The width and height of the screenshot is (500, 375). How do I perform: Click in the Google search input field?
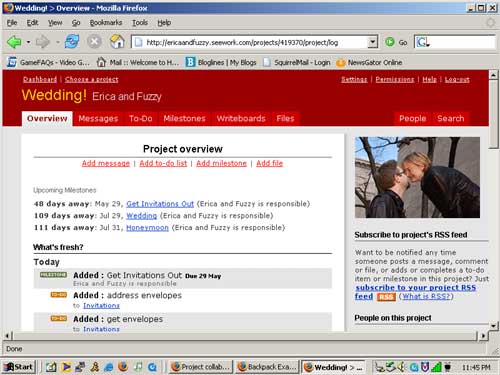click(x=462, y=42)
